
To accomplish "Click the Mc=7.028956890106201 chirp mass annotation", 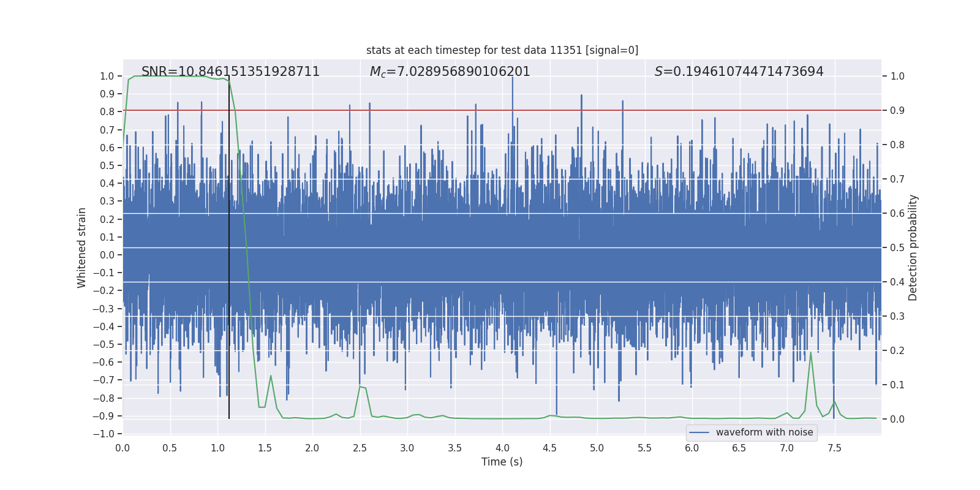I will pos(450,72).
